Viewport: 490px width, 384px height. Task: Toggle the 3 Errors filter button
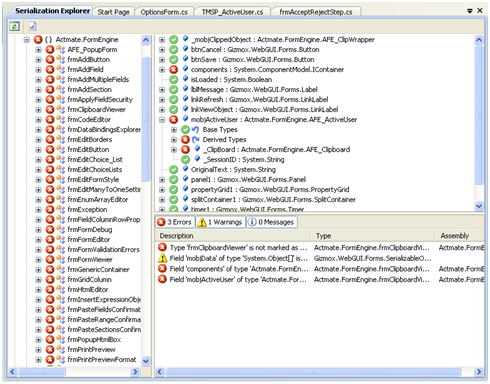175,222
